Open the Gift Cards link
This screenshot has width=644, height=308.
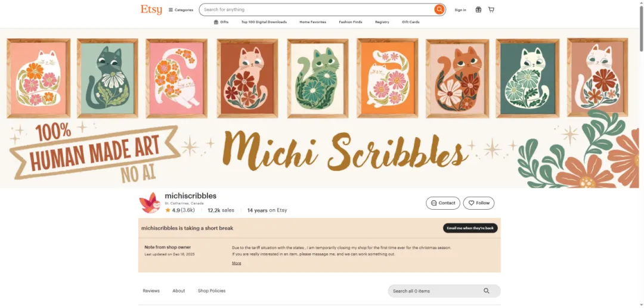(x=411, y=22)
